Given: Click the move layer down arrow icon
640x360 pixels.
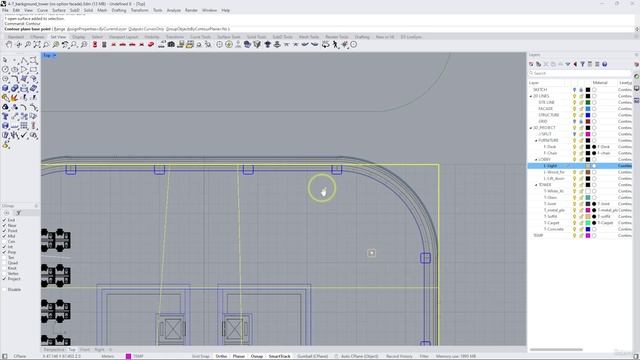Looking at the screenshot, I should pos(568,64).
